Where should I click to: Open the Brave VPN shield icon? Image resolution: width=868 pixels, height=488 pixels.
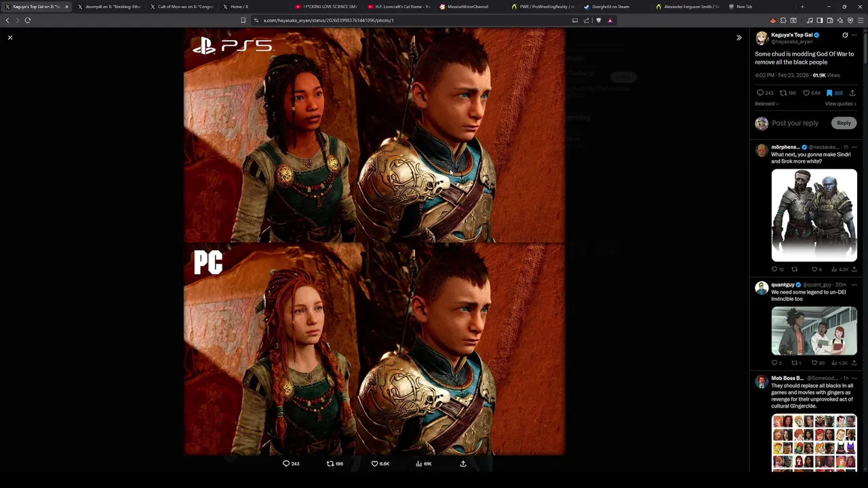coord(850,20)
